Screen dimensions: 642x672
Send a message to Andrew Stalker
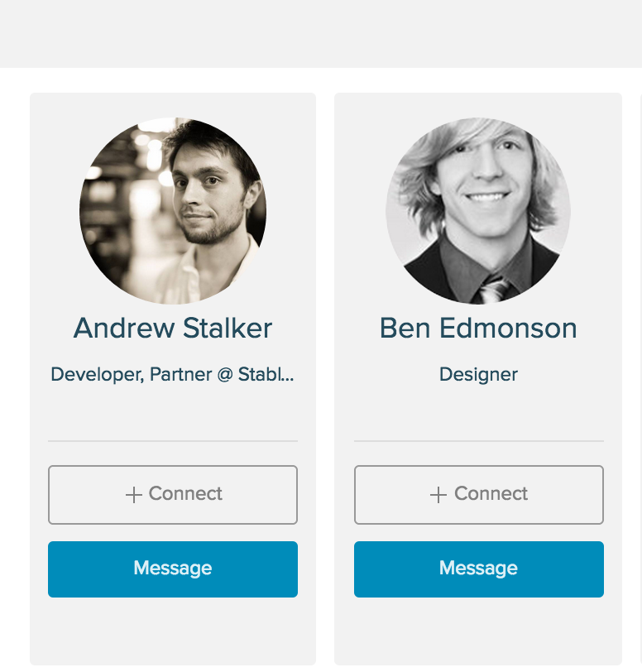pyautogui.click(x=173, y=569)
